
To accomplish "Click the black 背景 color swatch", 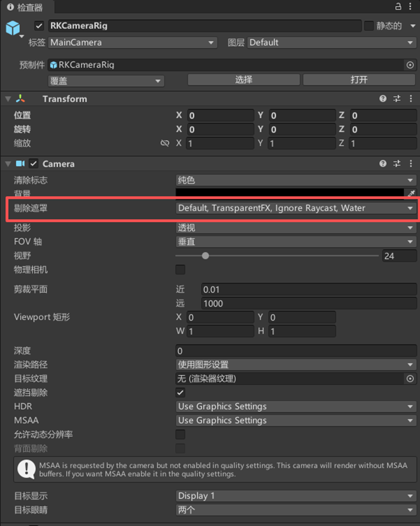I will coord(290,192).
